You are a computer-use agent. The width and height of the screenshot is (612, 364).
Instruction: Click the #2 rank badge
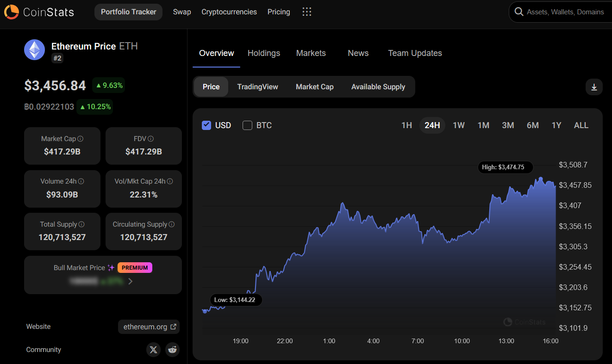click(x=57, y=58)
